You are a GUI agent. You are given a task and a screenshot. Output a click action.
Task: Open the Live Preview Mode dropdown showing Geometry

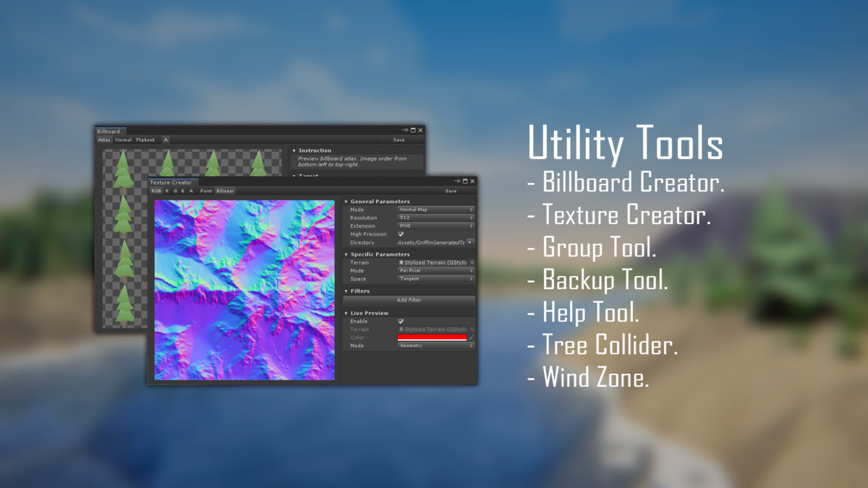[435, 346]
